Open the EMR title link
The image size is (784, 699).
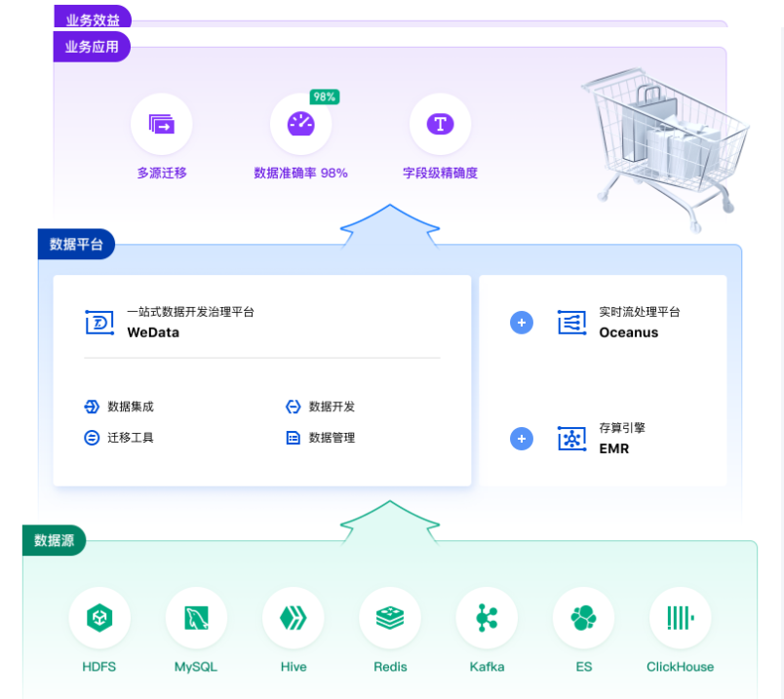tap(614, 448)
